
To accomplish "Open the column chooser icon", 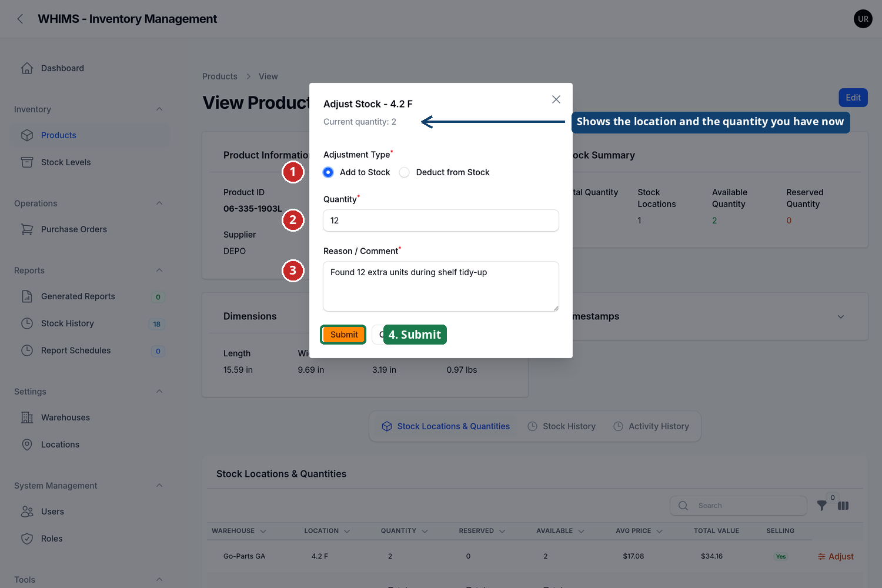I will pyautogui.click(x=843, y=506).
